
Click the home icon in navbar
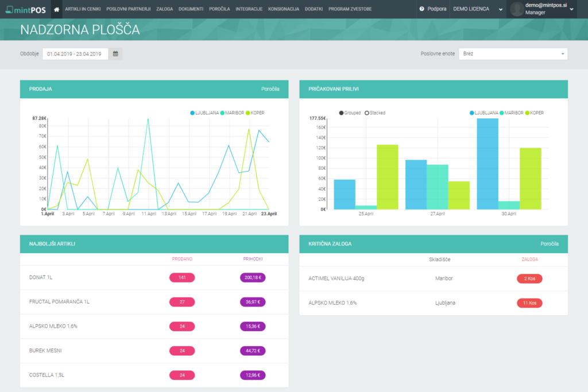(x=56, y=9)
